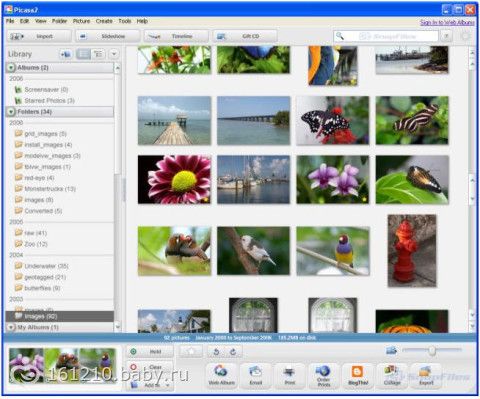This screenshot has width=480, height=399.
Task: Open the Add to dropdown
Action: click(150, 385)
